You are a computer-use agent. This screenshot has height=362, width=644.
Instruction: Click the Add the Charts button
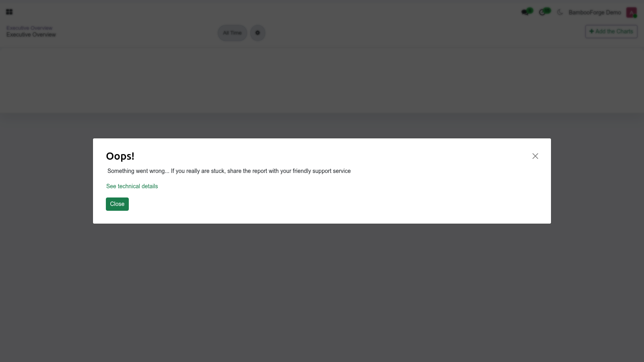(611, 31)
